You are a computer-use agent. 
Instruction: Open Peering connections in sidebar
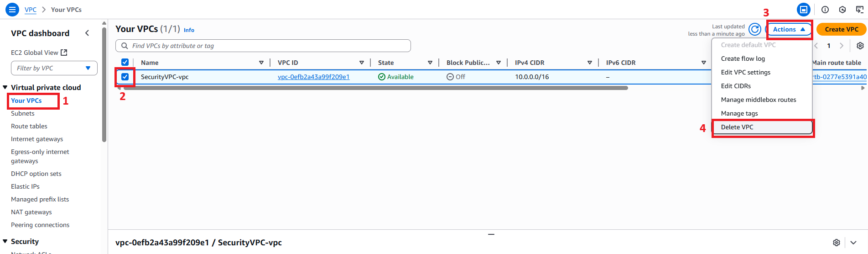(40, 225)
